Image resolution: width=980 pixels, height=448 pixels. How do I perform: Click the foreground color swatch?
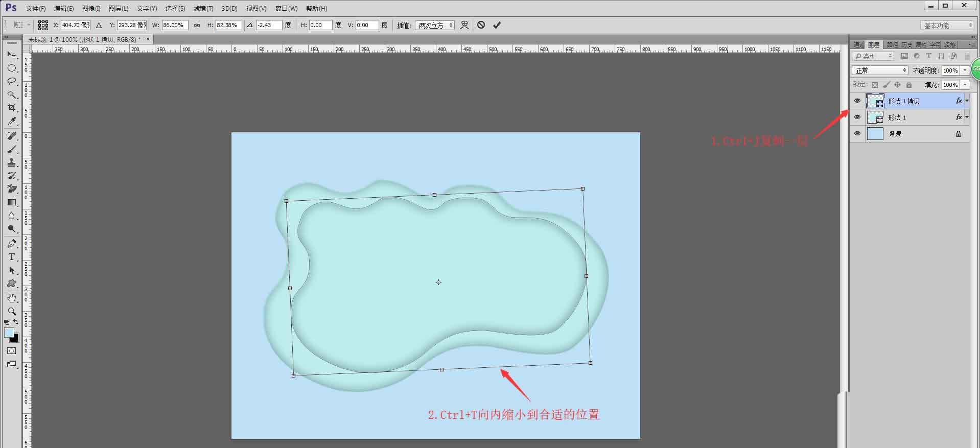[x=9, y=333]
